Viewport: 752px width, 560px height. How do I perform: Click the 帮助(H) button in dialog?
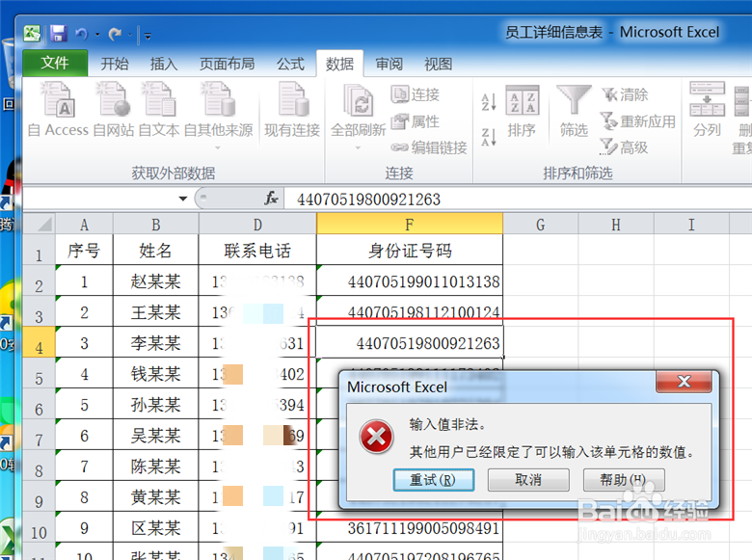624,479
